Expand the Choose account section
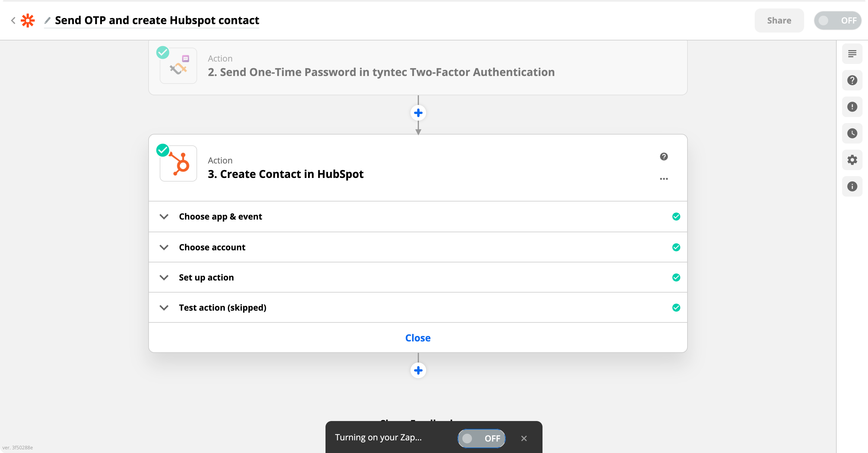This screenshot has width=868, height=453. pyautogui.click(x=418, y=247)
